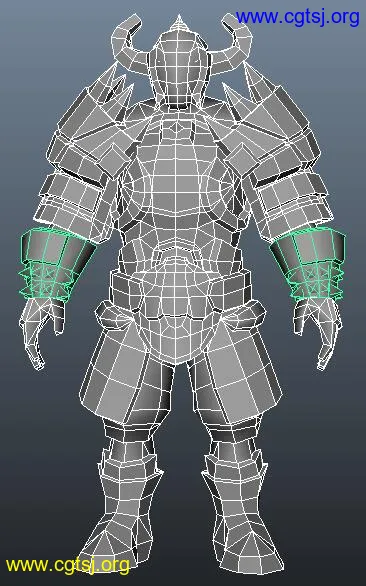Select the green-highlighted gauntlet on the left forearm

coord(56,263)
